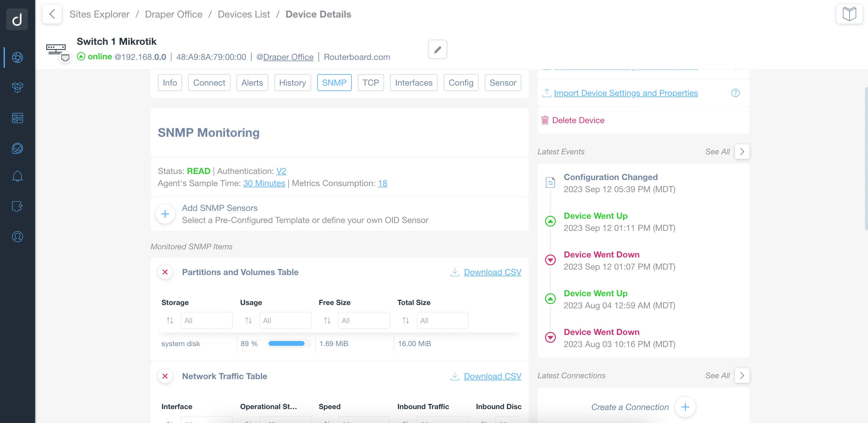This screenshot has width=868, height=423.
Task: Open the chart reports icon in sidebar
Action: 17,148
